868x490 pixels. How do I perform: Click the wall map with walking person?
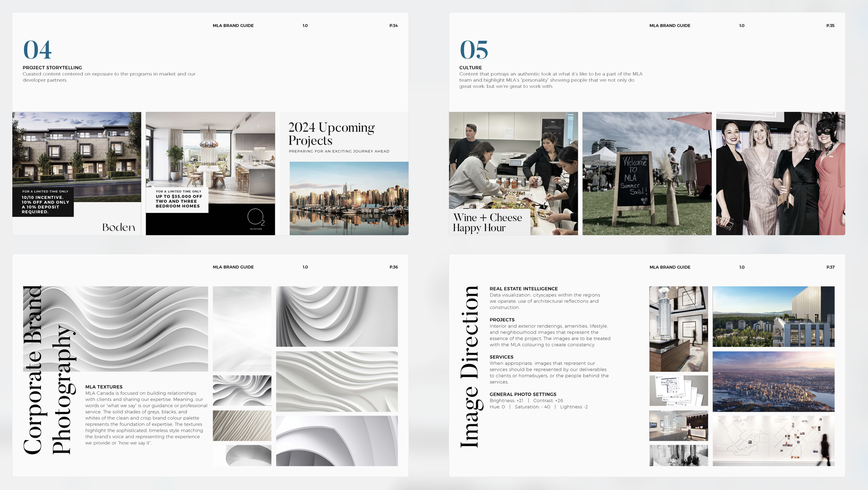774,441
